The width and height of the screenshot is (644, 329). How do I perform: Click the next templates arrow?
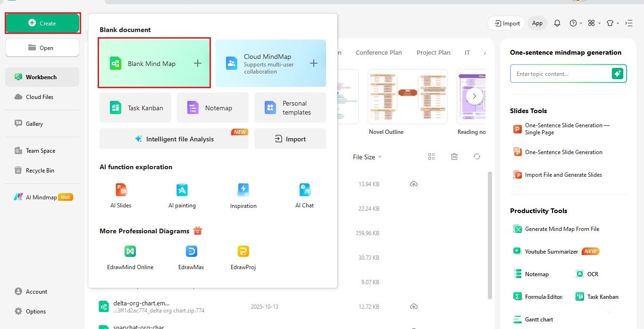pyautogui.click(x=474, y=96)
